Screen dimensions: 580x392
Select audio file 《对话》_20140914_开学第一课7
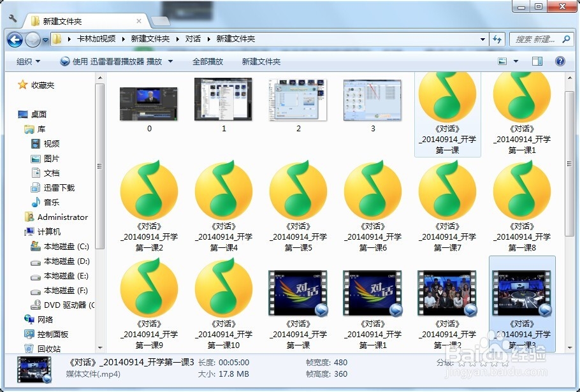447,206
